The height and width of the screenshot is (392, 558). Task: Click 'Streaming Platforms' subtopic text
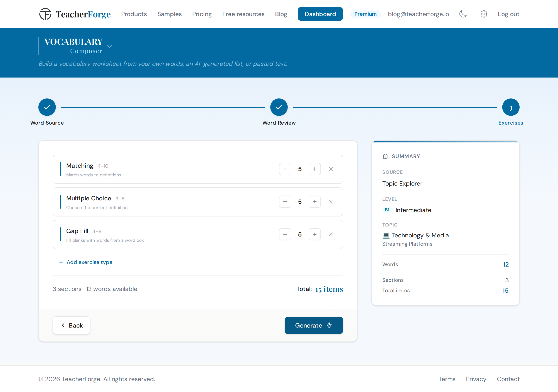(407, 244)
